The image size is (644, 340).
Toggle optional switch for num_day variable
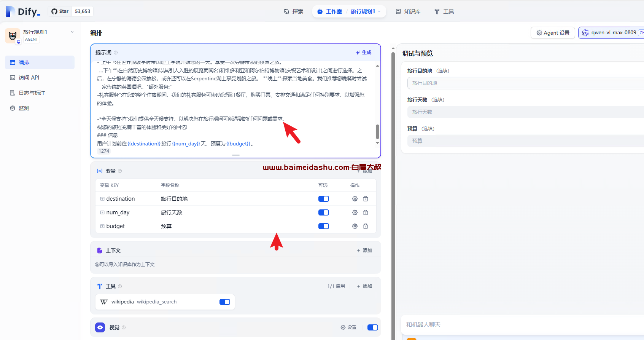coord(324,212)
